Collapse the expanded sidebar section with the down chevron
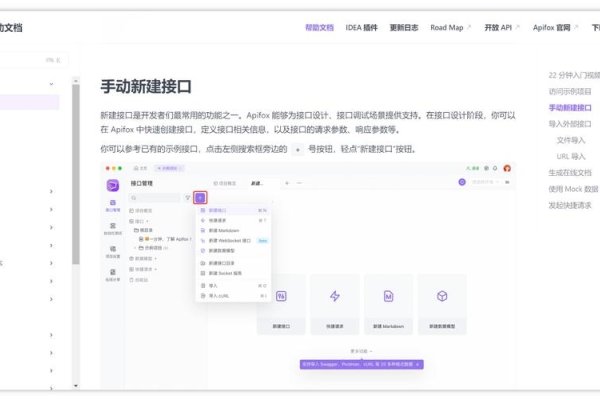The width and height of the screenshot is (600, 400). tap(51, 84)
